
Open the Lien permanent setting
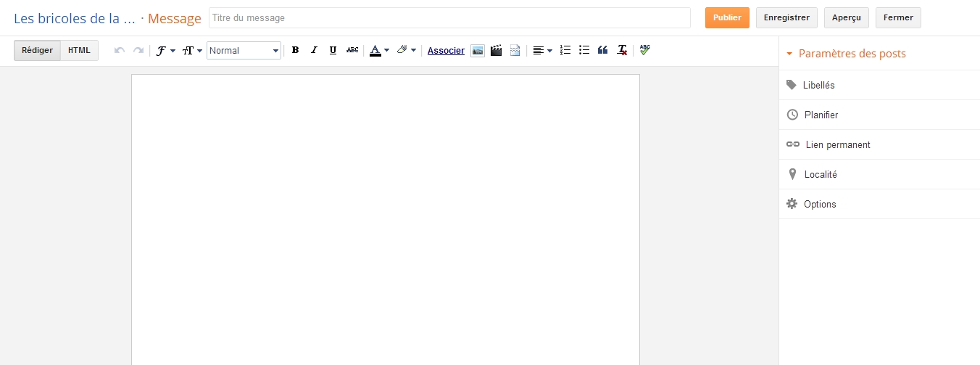[879, 144]
